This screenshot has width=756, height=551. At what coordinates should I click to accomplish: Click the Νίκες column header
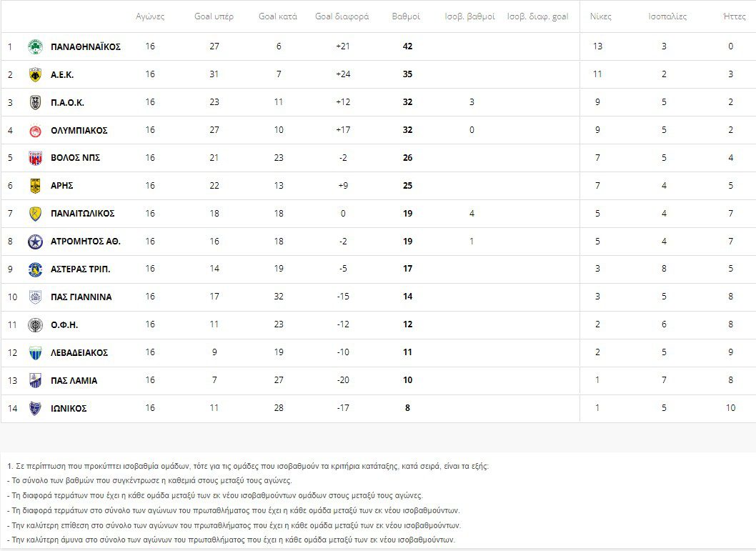coord(601,16)
